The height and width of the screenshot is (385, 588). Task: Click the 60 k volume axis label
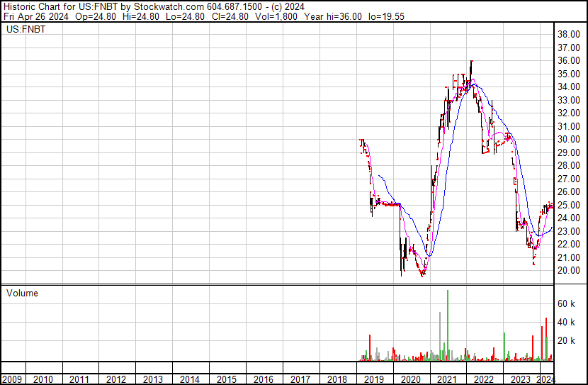pos(565,303)
